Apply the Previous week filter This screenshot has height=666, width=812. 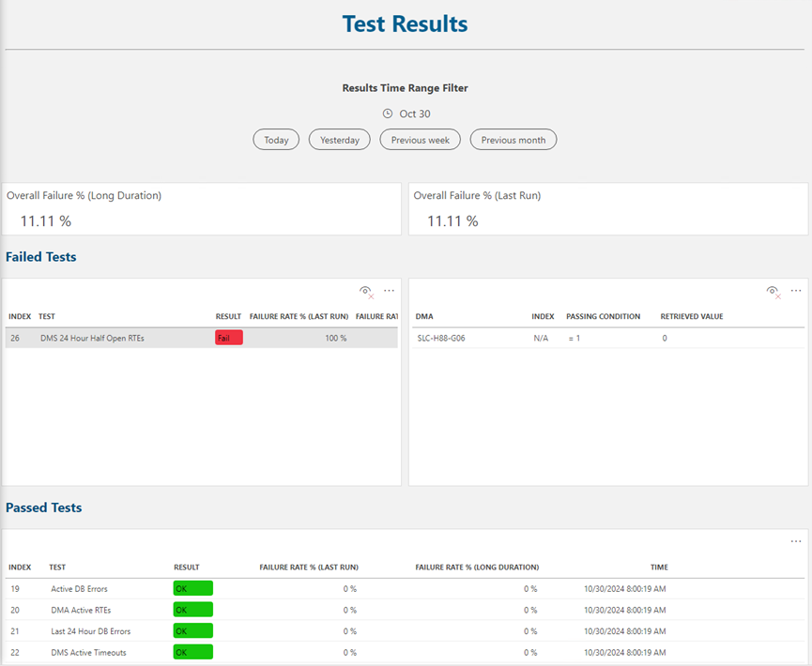coord(420,140)
